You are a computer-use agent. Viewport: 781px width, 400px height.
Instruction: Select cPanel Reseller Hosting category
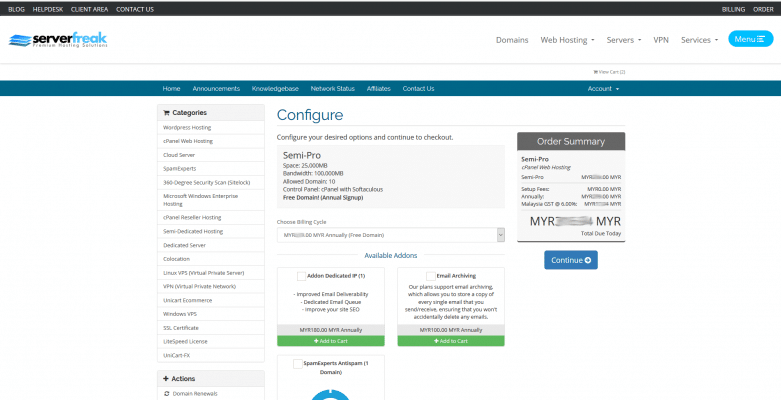click(x=211, y=218)
